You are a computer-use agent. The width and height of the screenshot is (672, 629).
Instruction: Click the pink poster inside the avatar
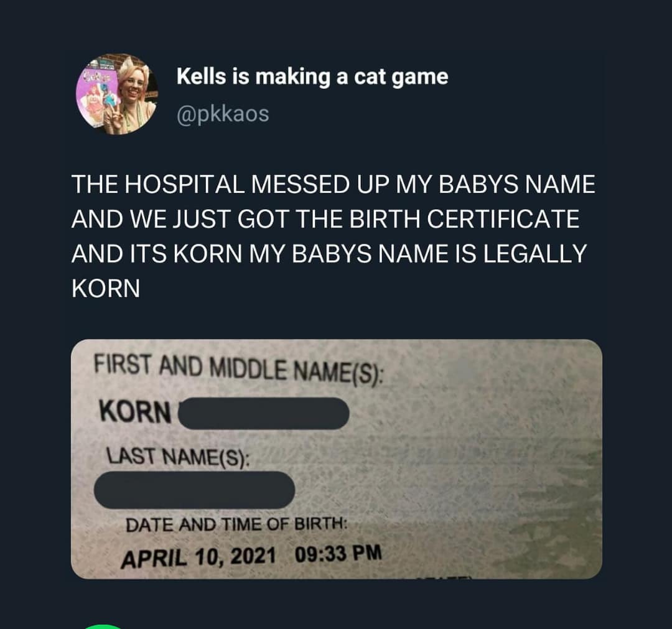click(97, 98)
